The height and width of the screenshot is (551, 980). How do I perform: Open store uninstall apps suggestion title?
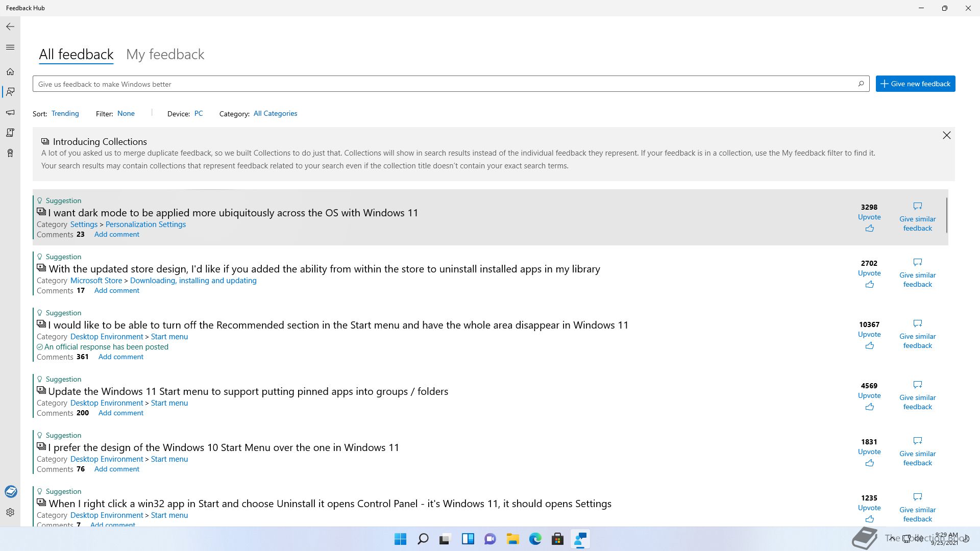(x=324, y=269)
